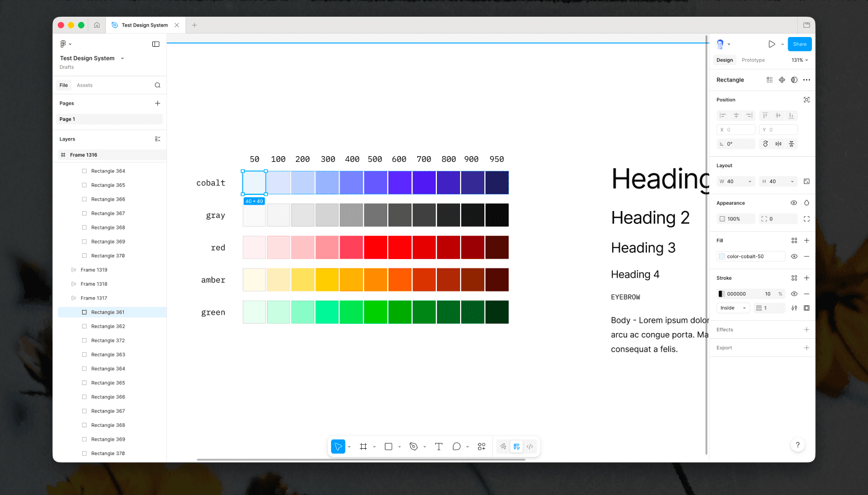Open the user avatar dropdown
868x495 pixels.
coord(723,44)
